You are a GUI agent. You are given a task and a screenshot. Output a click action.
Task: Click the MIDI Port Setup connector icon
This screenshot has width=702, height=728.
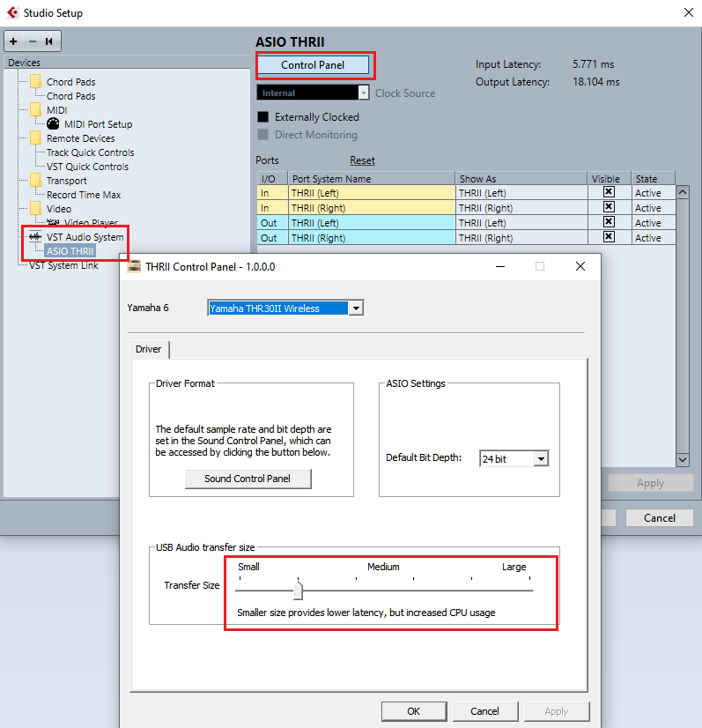pyautogui.click(x=53, y=123)
